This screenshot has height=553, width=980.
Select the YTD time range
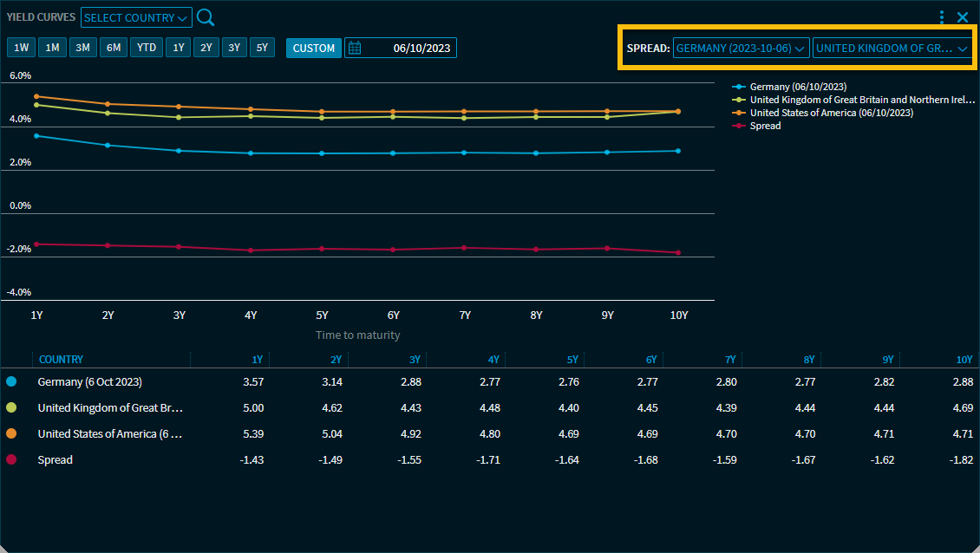pyautogui.click(x=147, y=48)
